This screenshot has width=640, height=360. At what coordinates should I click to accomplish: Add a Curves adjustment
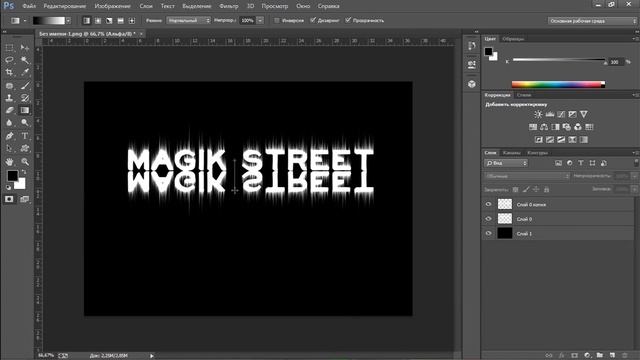point(561,114)
